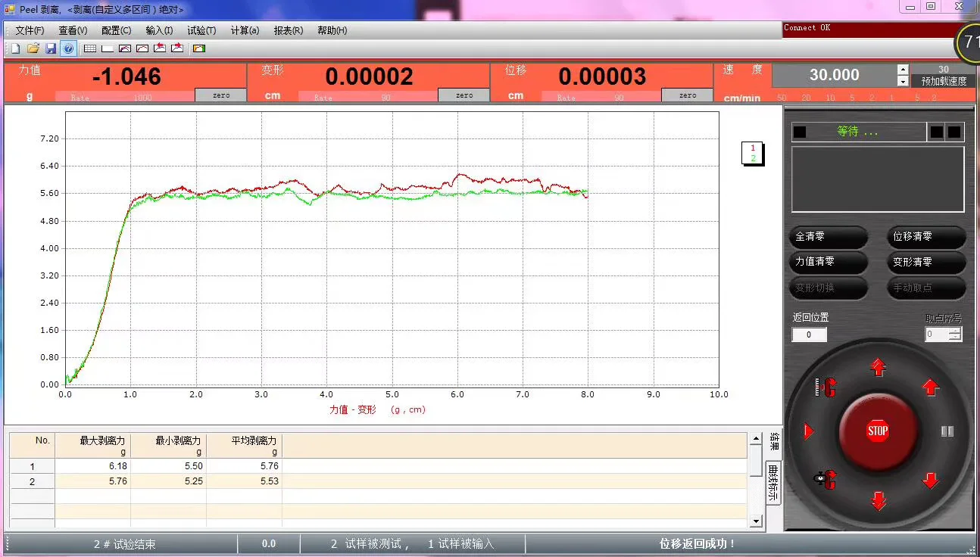Click the 全清零 button

click(x=829, y=237)
